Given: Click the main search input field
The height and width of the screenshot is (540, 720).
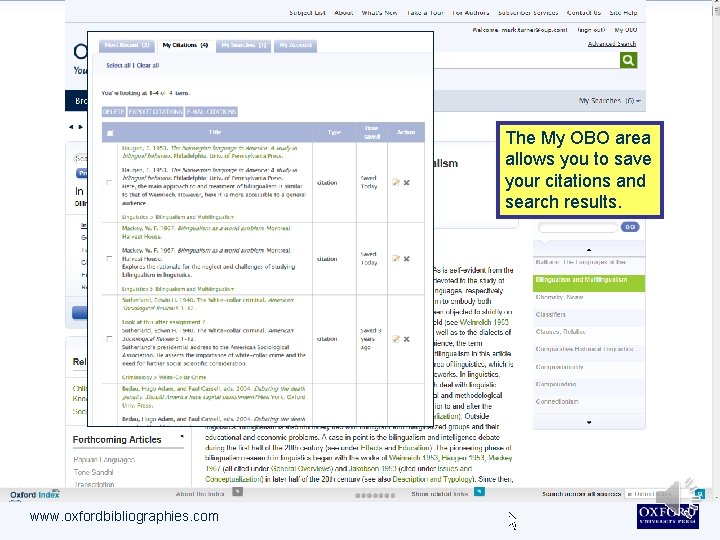Looking at the screenshot, I should click(526, 60).
